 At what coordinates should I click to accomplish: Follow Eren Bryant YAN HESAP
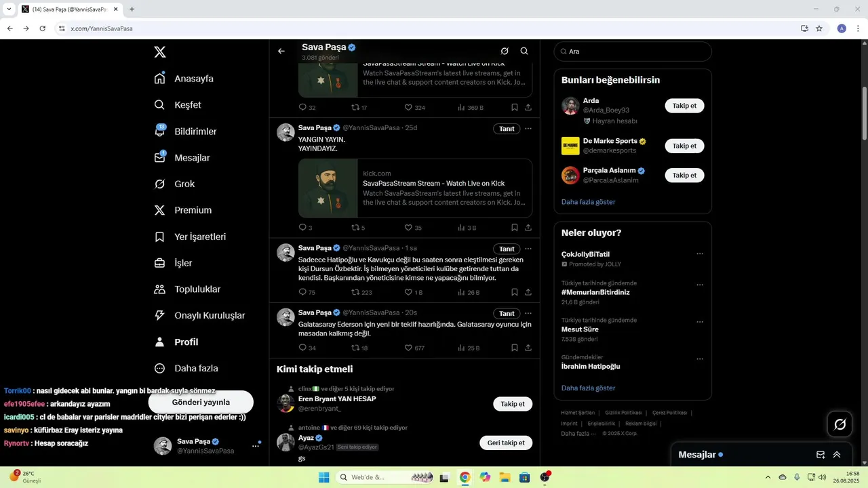click(513, 404)
